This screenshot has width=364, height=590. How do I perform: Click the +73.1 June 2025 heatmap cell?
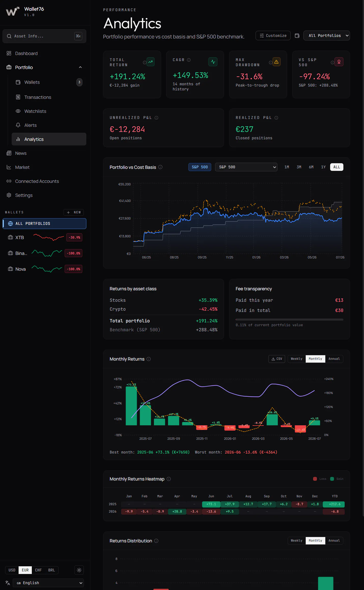(x=211, y=504)
